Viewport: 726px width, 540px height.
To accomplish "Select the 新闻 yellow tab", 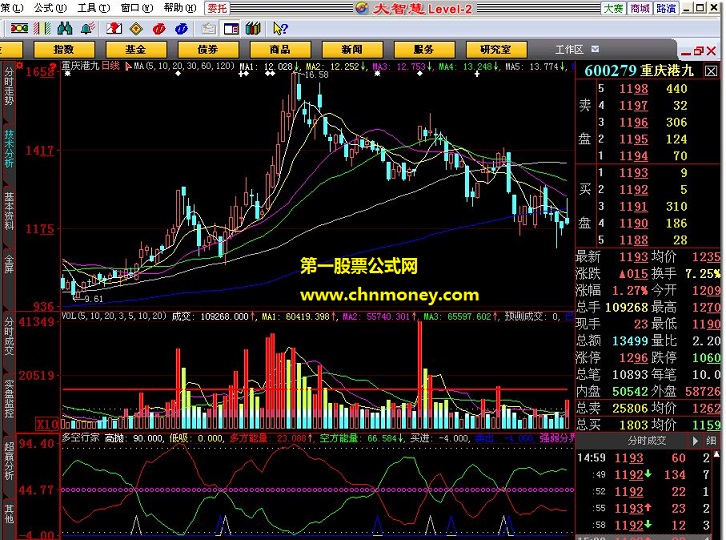I will [352, 50].
